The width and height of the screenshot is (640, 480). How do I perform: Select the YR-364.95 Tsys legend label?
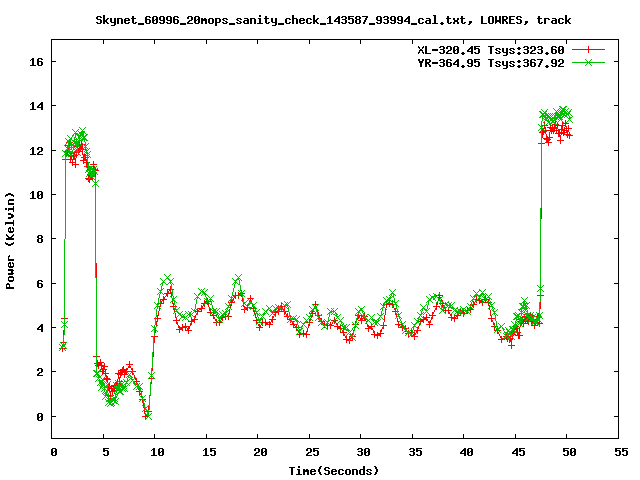[x=490, y=63]
